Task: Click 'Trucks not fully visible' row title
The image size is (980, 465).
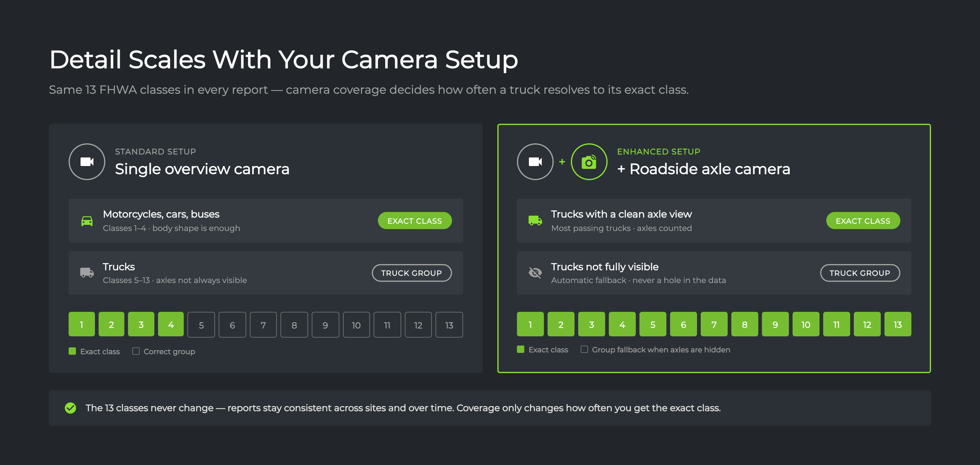Action: tap(605, 267)
